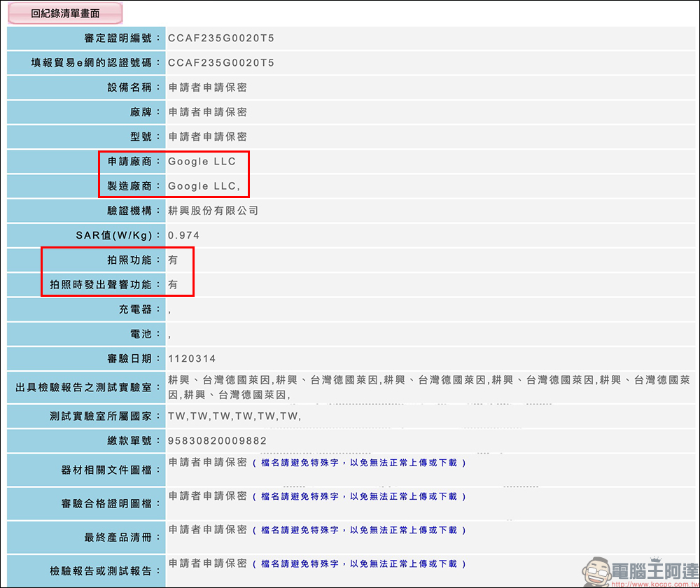The width and height of the screenshot is (700, 588).
Task: Click the 檢驗報告或測試報告 value 申請者申請保密
Action: (x=208, y=563)
